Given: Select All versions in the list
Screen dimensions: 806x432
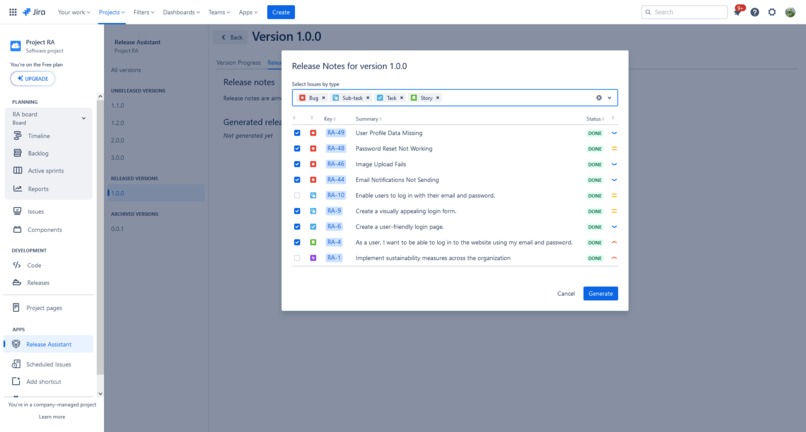Looking at the screenshot, I should click(x=126, y=70).
